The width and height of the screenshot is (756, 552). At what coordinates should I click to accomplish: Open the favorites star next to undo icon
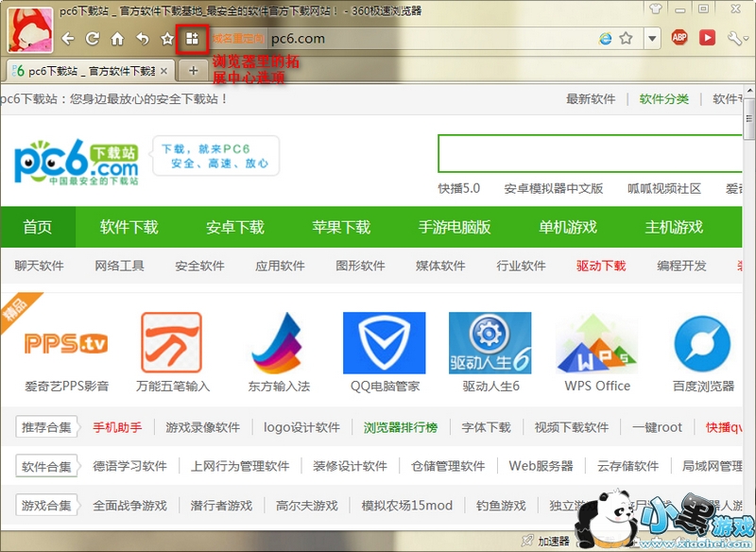click(167, 39)
